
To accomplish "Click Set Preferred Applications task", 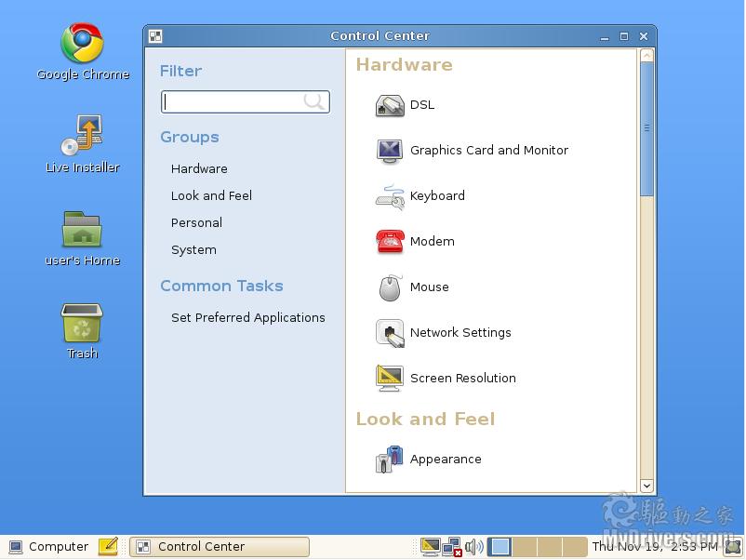I will [x=247, y=318].
